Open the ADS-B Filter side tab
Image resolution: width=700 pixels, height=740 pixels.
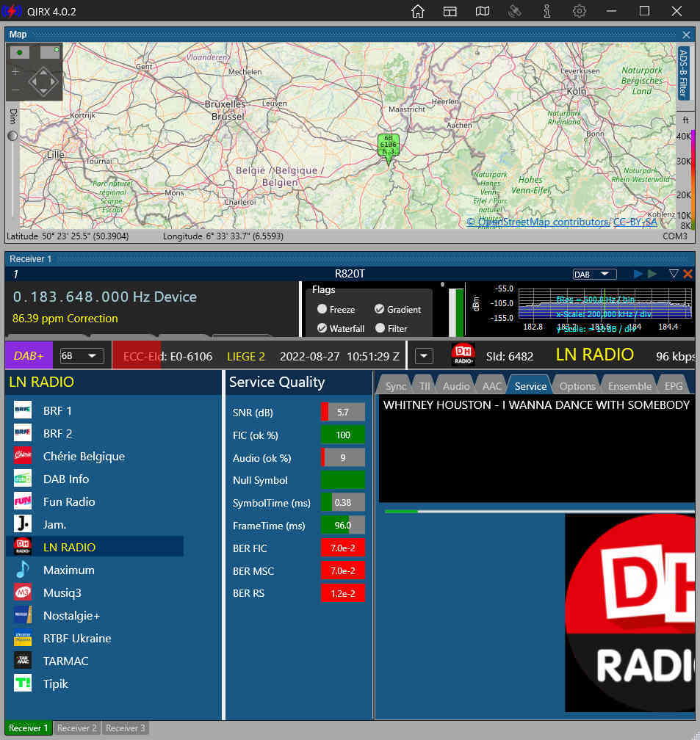click(683, 73)
